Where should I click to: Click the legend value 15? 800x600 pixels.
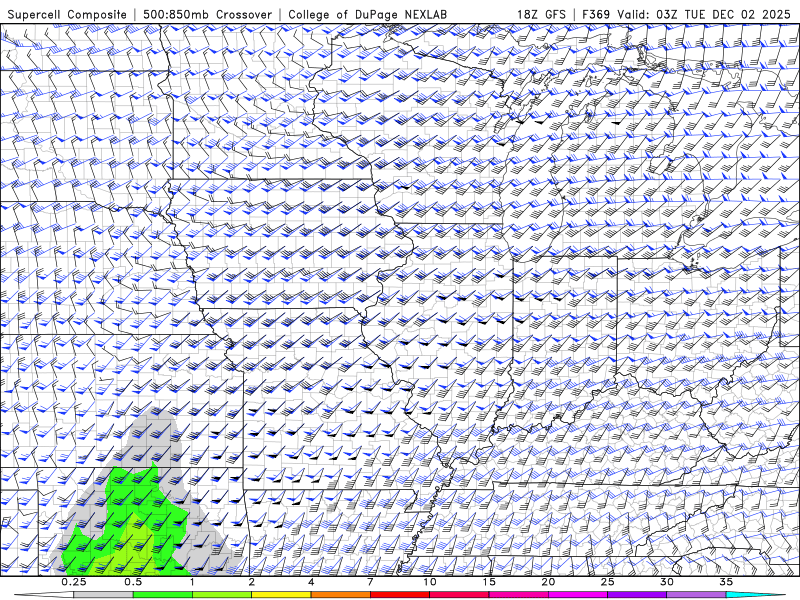pyautogui.click(x=489, y=582)
